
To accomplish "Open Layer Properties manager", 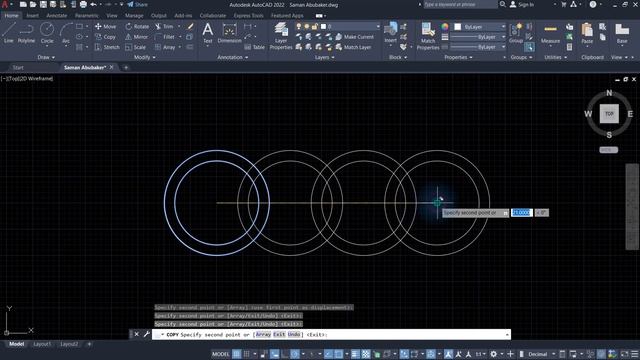I will [281, 36].
